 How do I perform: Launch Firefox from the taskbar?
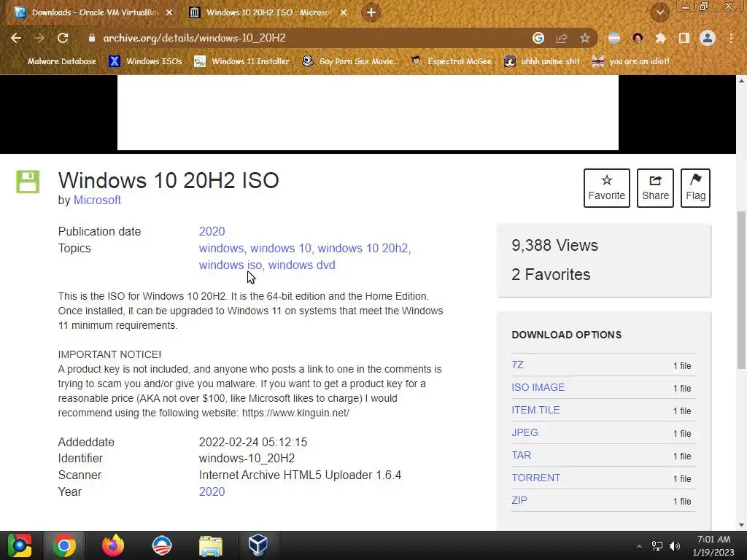click(x=113, y=545)
